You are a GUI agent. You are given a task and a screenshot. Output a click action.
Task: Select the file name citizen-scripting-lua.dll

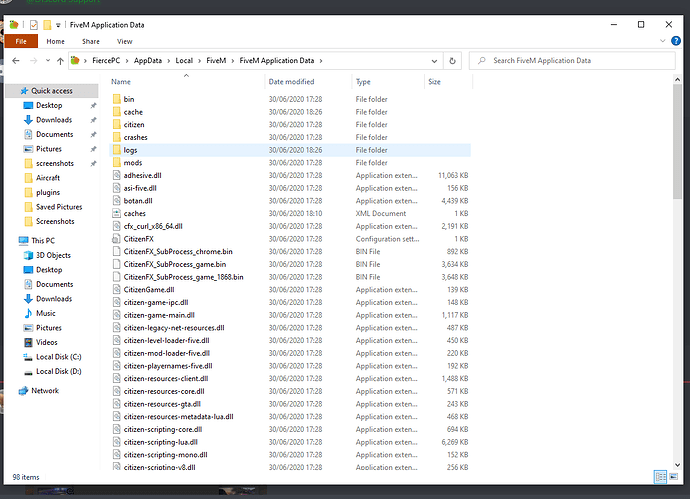click(161, 442)
